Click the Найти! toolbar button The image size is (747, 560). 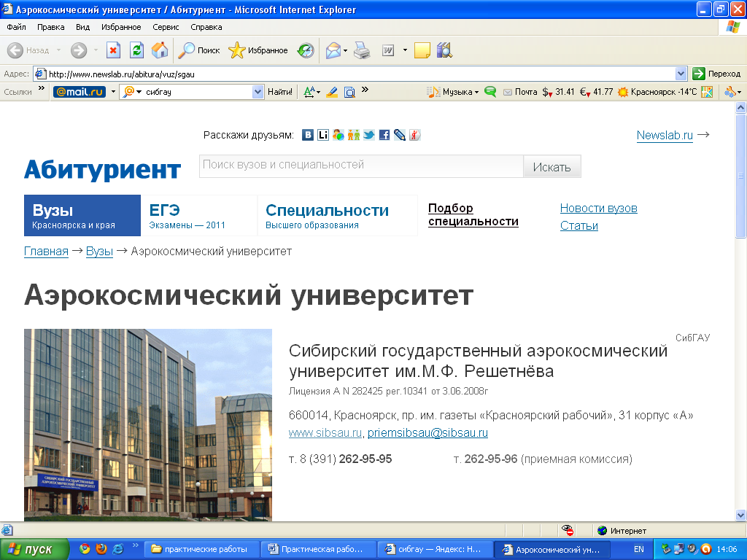pyautogui.click(x=279, y=92)
